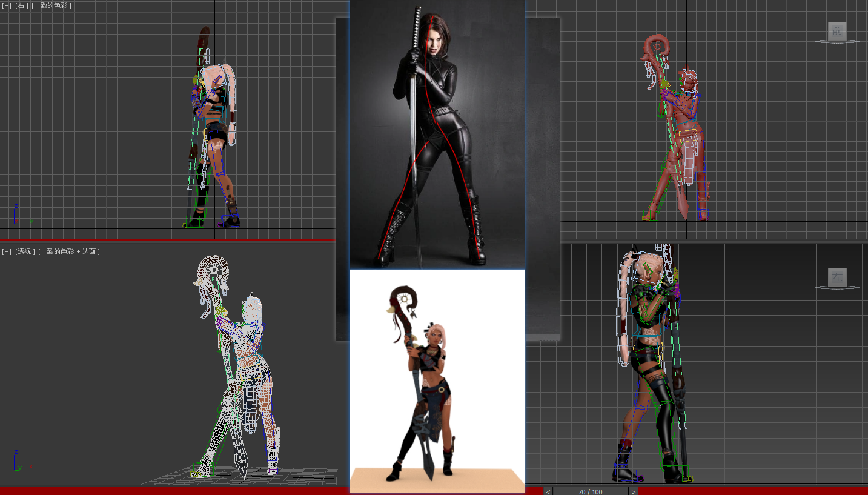
Task: Click the black leather suit reference photo
Action: coord(437,135)
